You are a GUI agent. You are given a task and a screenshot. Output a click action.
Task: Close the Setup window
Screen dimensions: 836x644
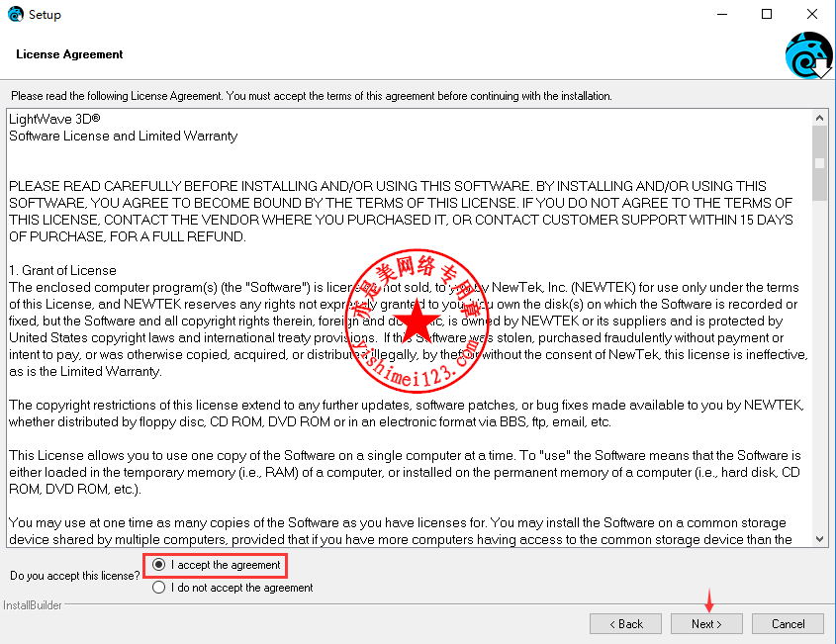click(x=812, y=15)
